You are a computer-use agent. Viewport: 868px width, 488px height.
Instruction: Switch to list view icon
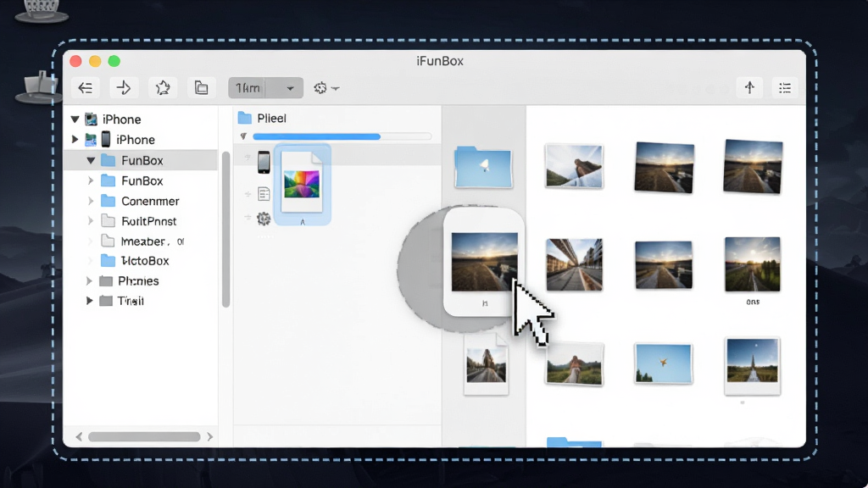pos(785,88)
